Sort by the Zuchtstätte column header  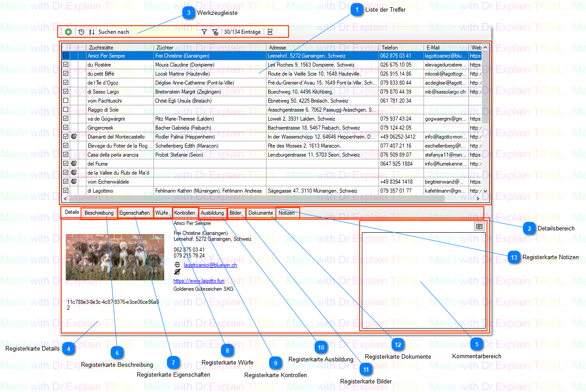[x=120, y=47]
